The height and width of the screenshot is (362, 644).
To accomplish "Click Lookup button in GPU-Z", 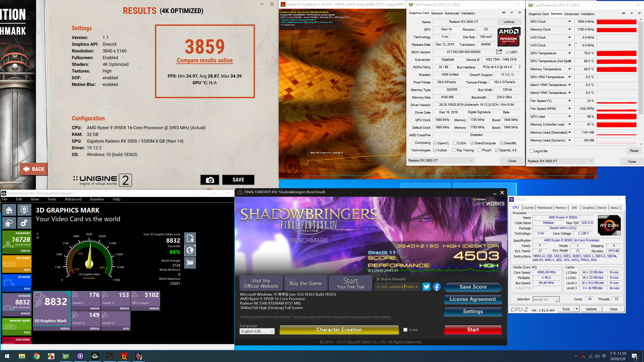I will coord(509,22).
